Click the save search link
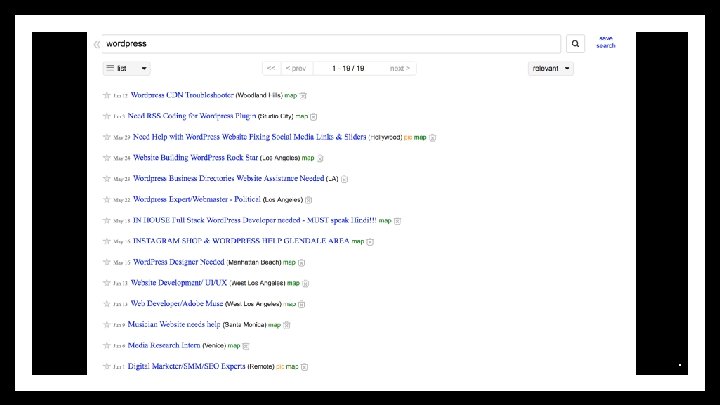Viewport: 720px width, 405px height. click(606, 42)
